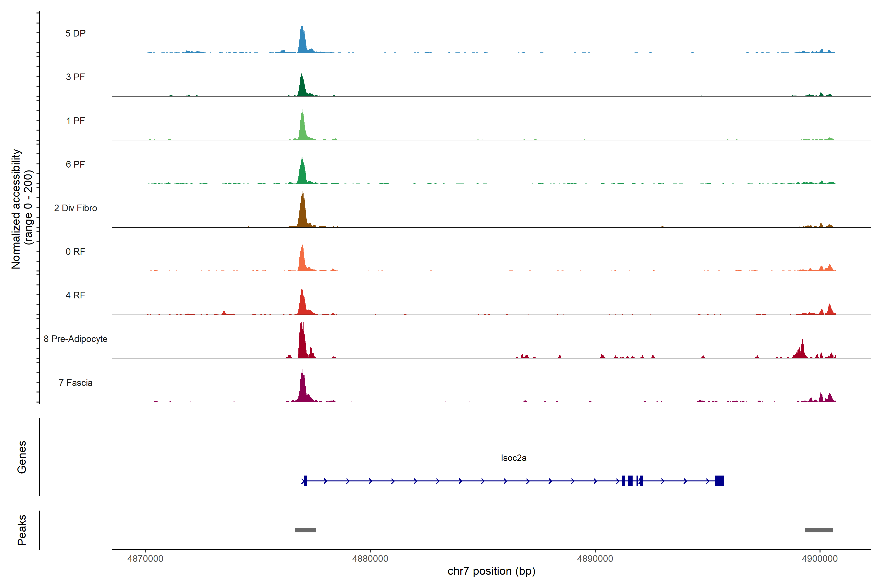Click the left gray peak bar
Screen dimensions: 882x588
(305, 530)
